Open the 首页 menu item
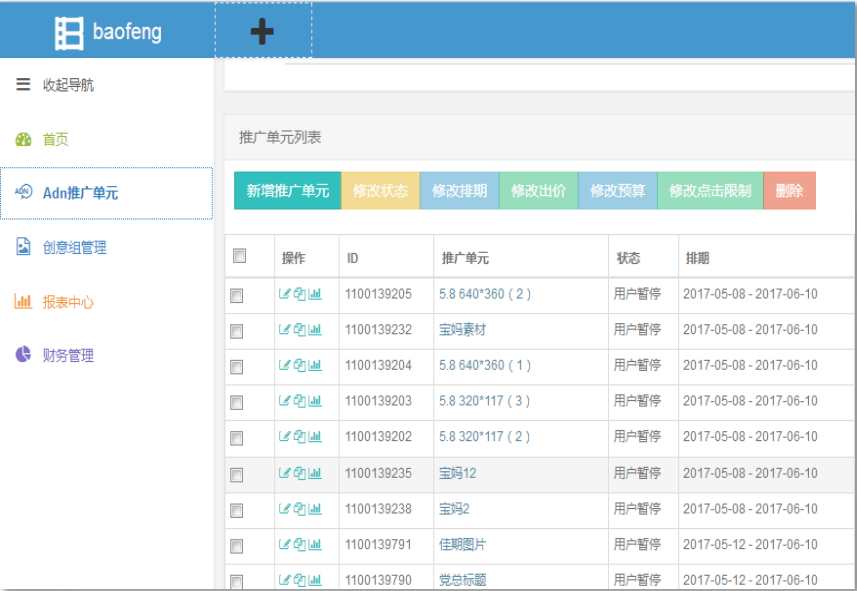This screenshot has height=591, width=857. [55, 139]
